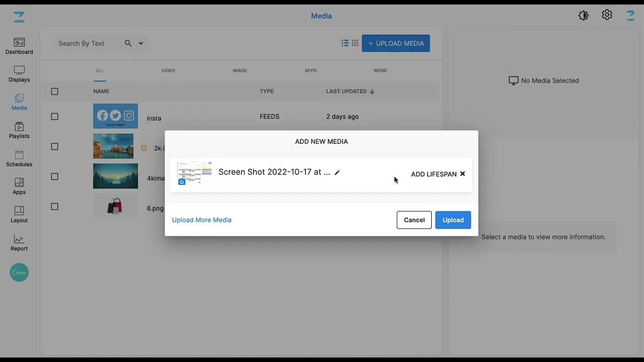Check the 4kimage row checkbox
The image size is (644, 362).
55,176
